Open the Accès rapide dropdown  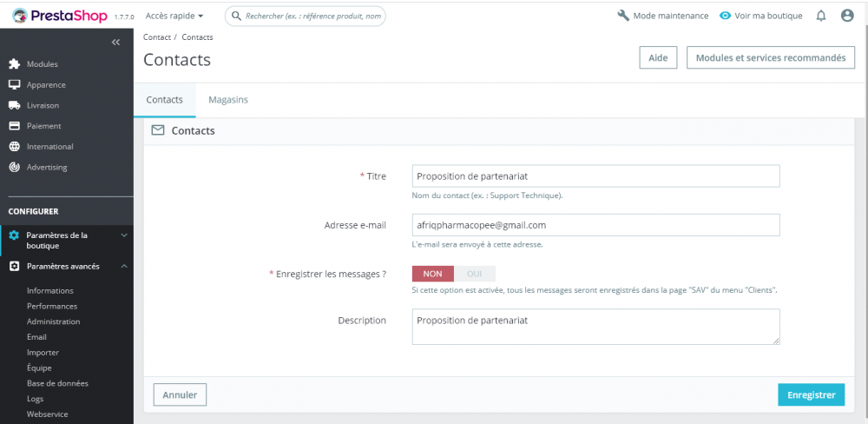(174, 16)
